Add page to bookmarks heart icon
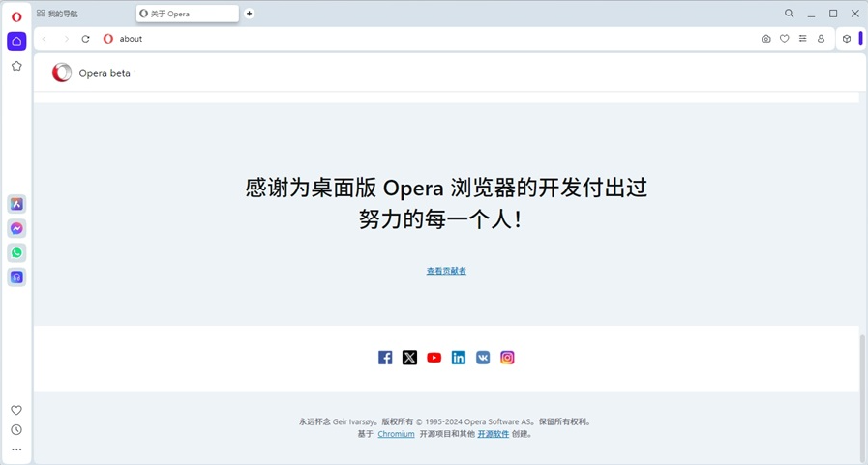The image size is (868, 465). (785, 39)
